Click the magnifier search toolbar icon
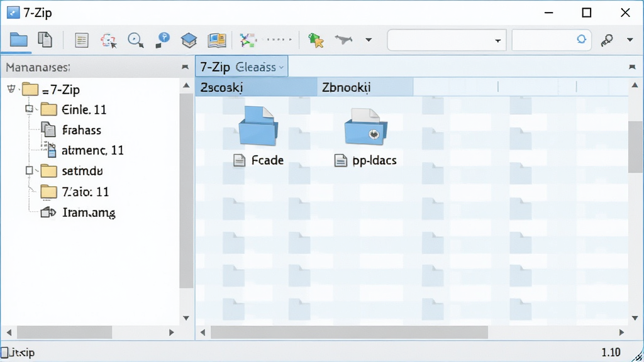644x362 pixels. pos(136,40)
